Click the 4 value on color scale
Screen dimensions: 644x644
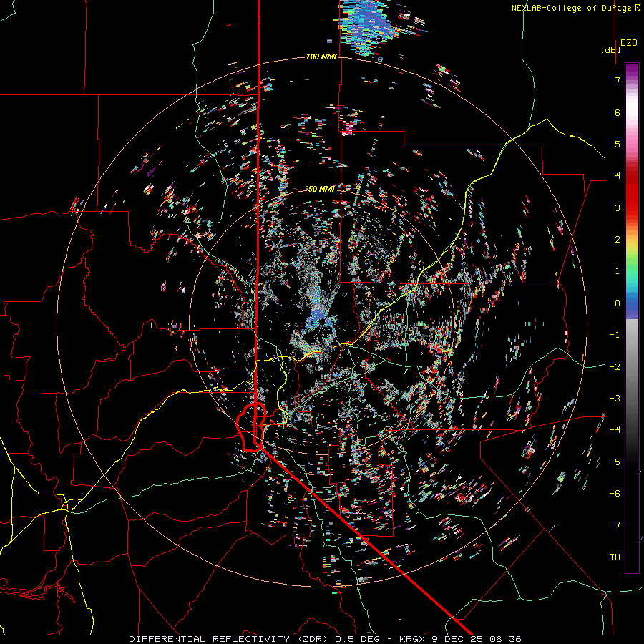coord(618,176)
